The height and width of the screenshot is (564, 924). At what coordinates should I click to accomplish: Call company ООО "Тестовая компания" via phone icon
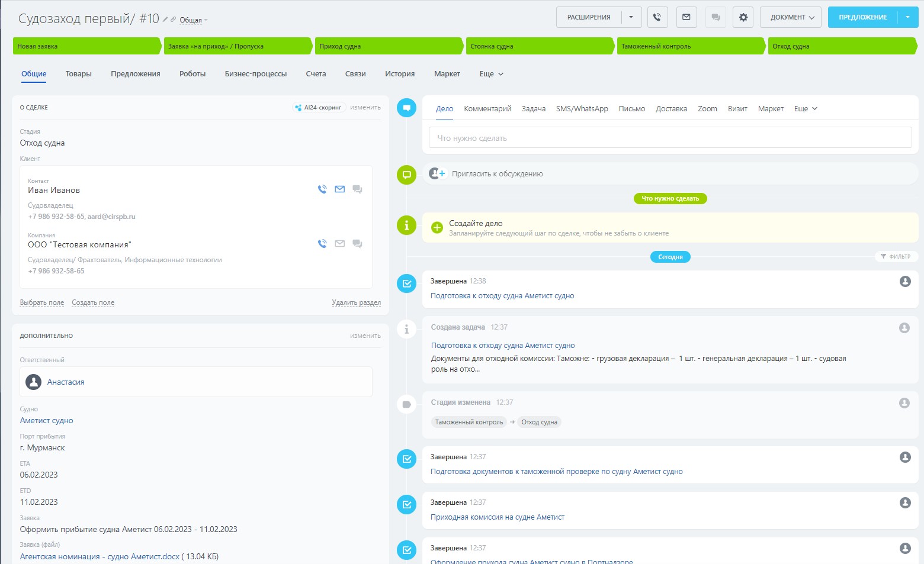(322, 244)
